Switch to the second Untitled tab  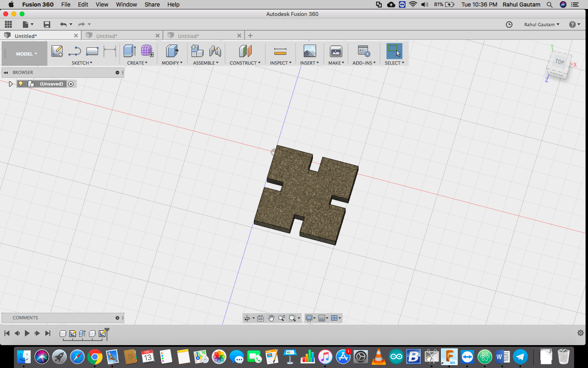[x=122, y=36]
